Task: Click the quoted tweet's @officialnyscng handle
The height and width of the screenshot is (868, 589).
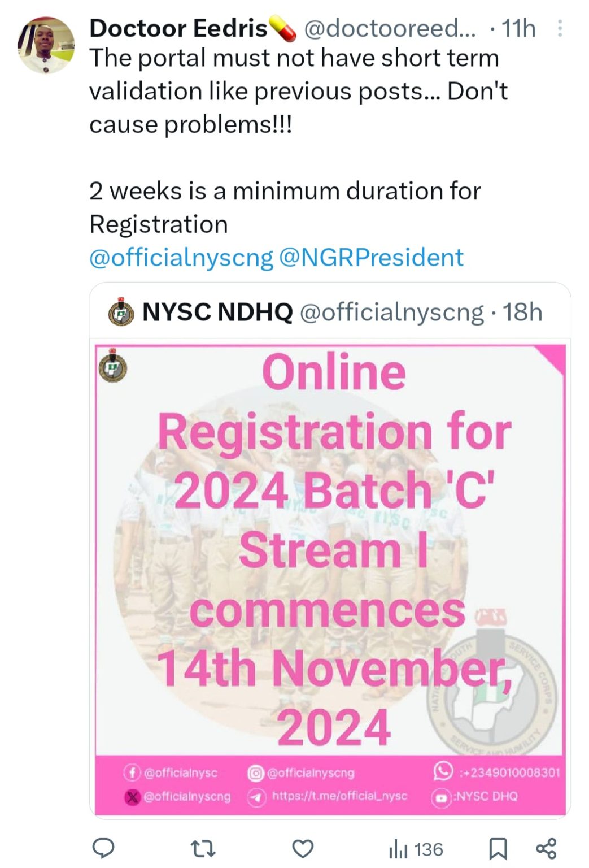Action: [391, 312]
